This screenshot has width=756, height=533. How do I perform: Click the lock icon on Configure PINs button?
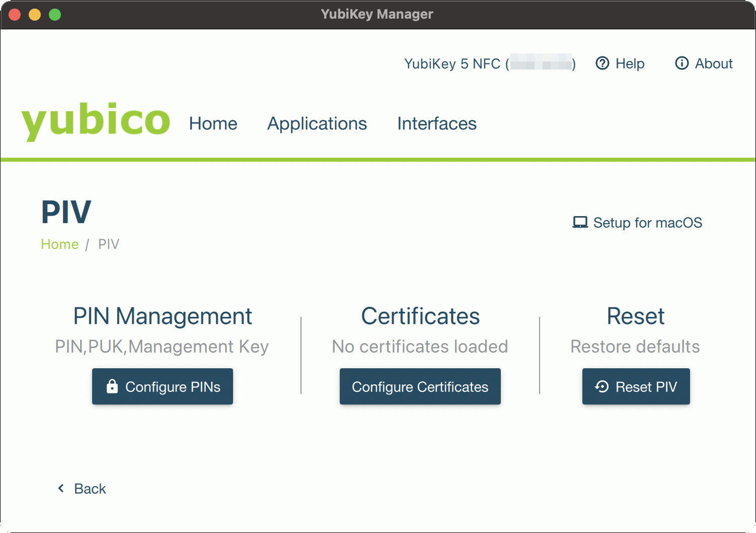(112, 386)
